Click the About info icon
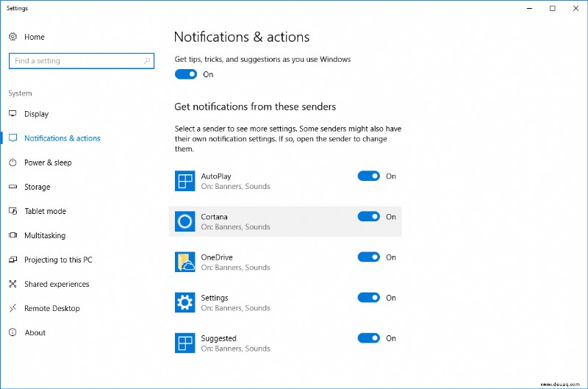 click(12, 332)
